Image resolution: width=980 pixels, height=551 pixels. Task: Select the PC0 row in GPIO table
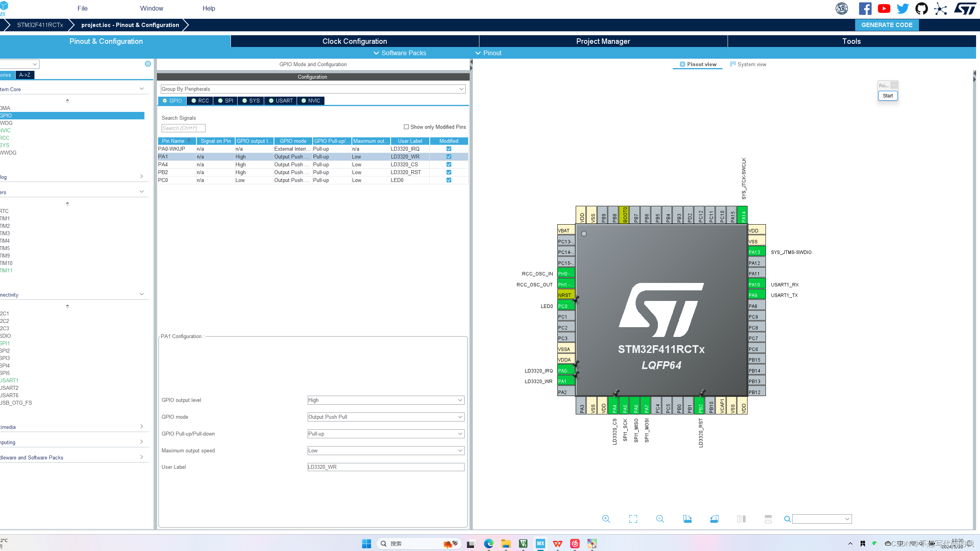(313, 180)
